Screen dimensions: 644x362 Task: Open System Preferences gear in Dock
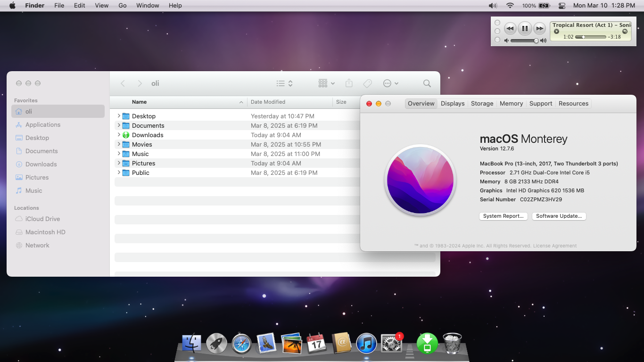tap(391, 344)
